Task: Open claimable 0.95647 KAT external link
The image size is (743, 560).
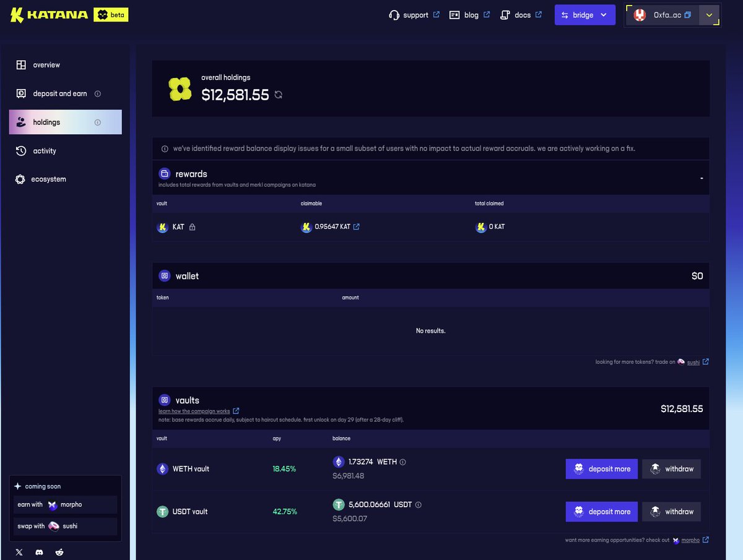Action: coord(356,227)
